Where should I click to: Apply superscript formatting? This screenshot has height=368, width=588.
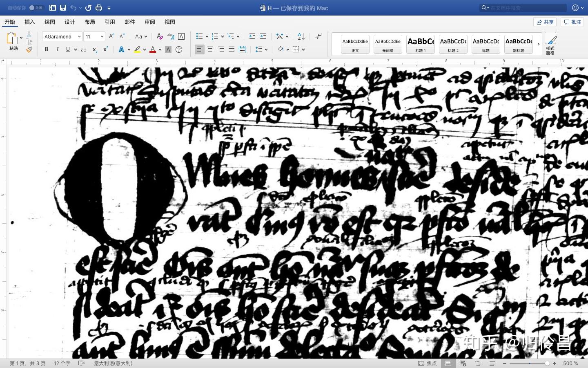coord(105,49)
